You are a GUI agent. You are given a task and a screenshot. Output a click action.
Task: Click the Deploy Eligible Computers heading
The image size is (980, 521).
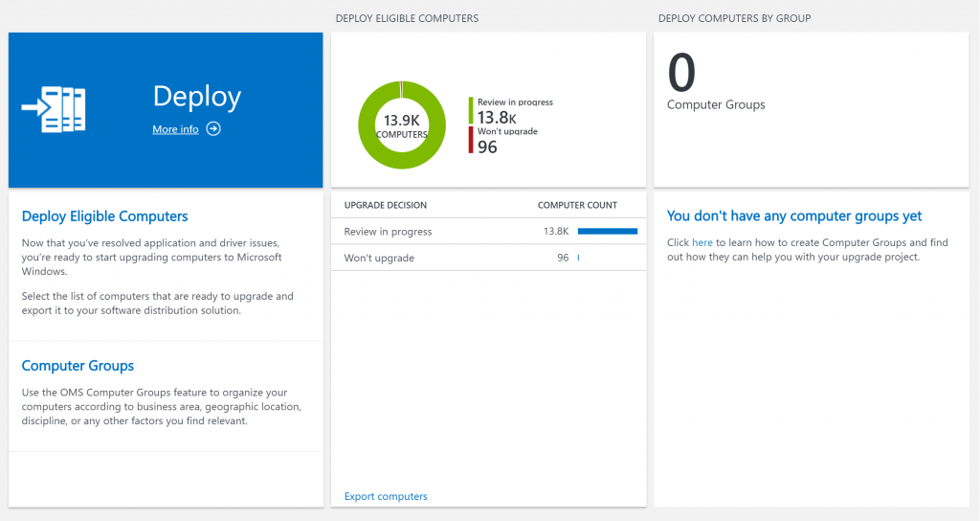click(104, 216)
